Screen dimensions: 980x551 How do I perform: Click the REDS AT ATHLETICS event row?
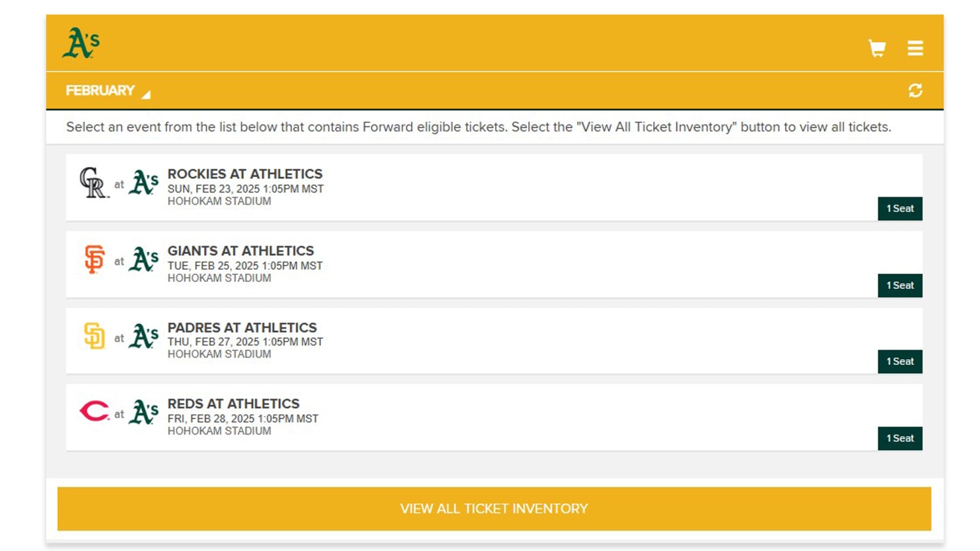pos(233,404)
